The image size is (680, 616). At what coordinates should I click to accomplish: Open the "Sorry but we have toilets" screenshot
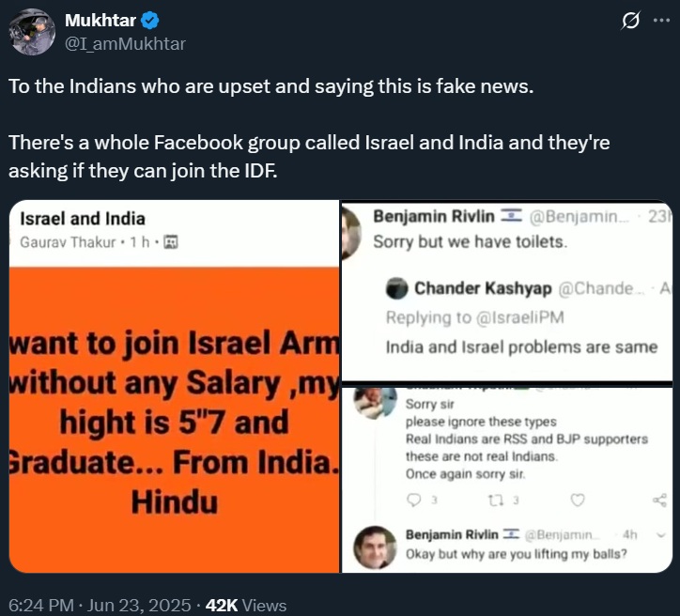pos(507,293)
